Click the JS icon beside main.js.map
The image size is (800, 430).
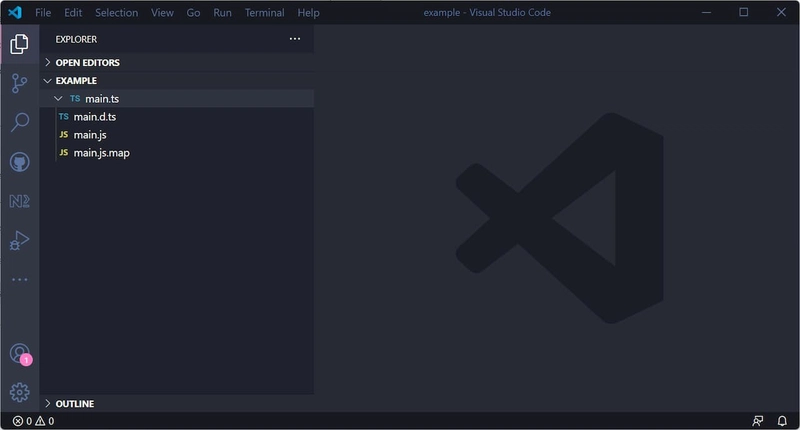click(64, 153)
